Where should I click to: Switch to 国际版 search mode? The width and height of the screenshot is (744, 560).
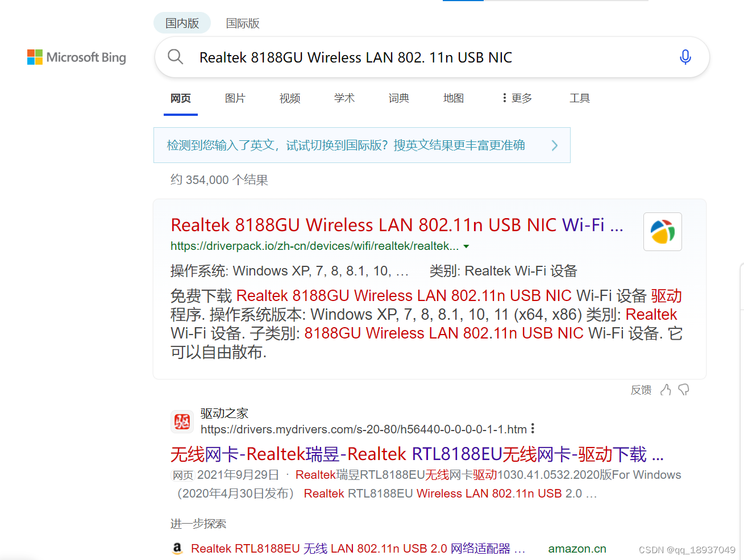click(x=243, y=23)
